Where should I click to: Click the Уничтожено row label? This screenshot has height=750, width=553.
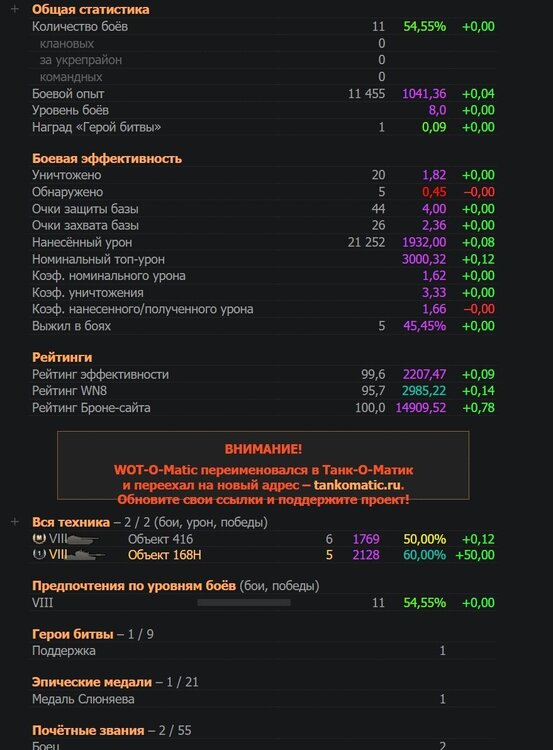tap(66, 175)
